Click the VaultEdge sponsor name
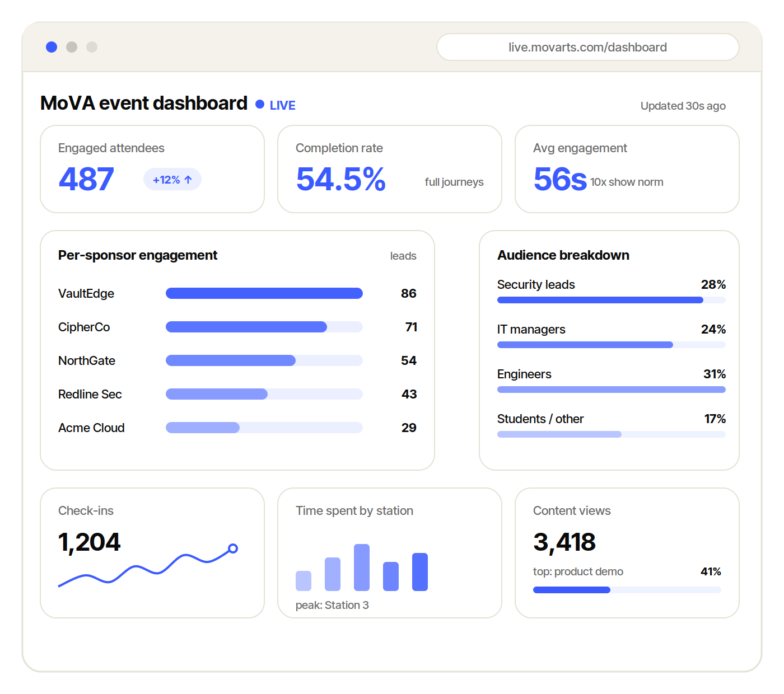The image size is (784, 694). pos(86,293)
